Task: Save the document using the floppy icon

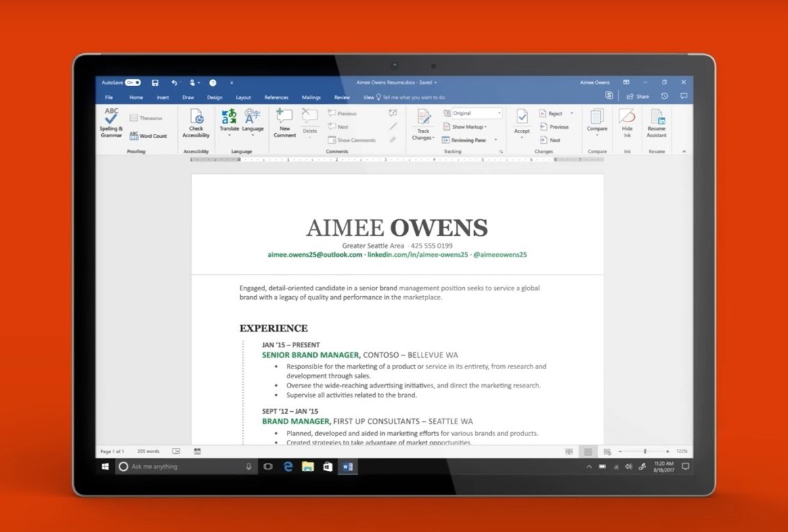Action: pyautogui.click(x=155, y=83)
